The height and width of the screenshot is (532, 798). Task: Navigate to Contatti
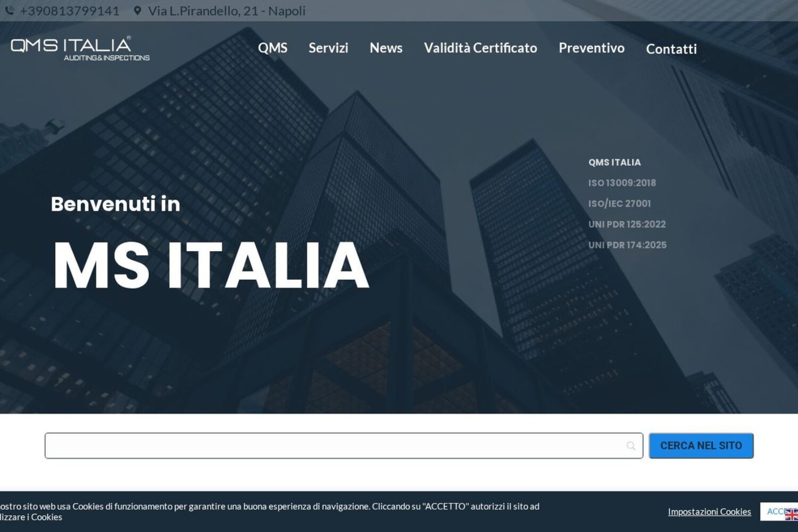(x=671, y=49)
